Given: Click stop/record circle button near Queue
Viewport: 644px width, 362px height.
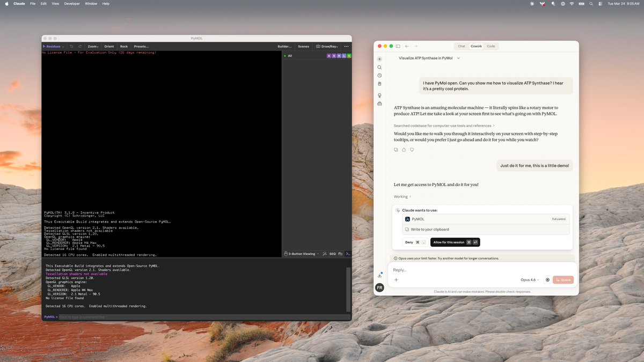Looking at the screenshot, I should [x=547, y=280].
